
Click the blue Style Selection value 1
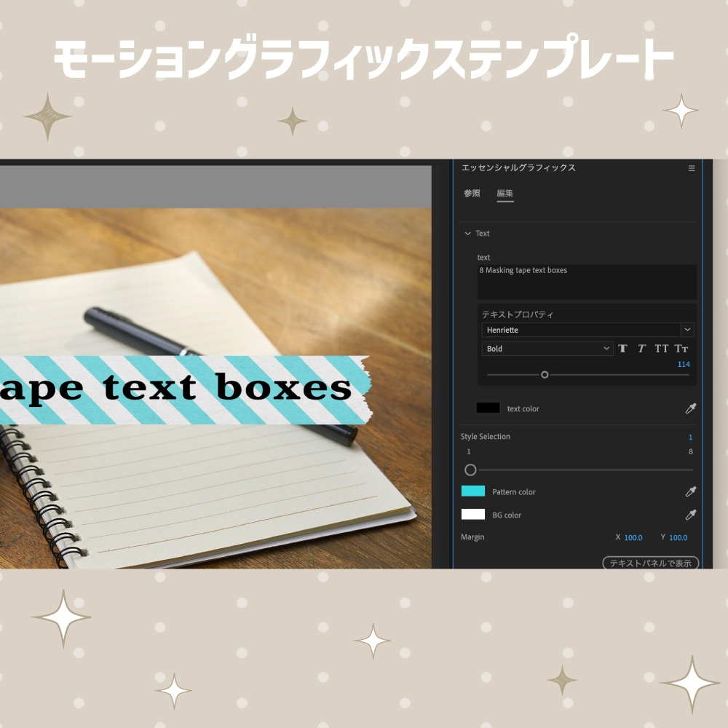pos(689,437)
